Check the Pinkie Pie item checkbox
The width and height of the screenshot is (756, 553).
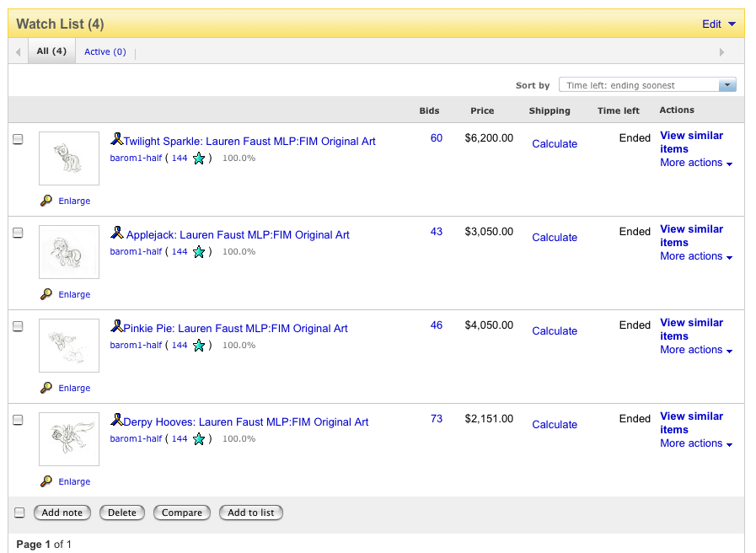tap(18, 326)
